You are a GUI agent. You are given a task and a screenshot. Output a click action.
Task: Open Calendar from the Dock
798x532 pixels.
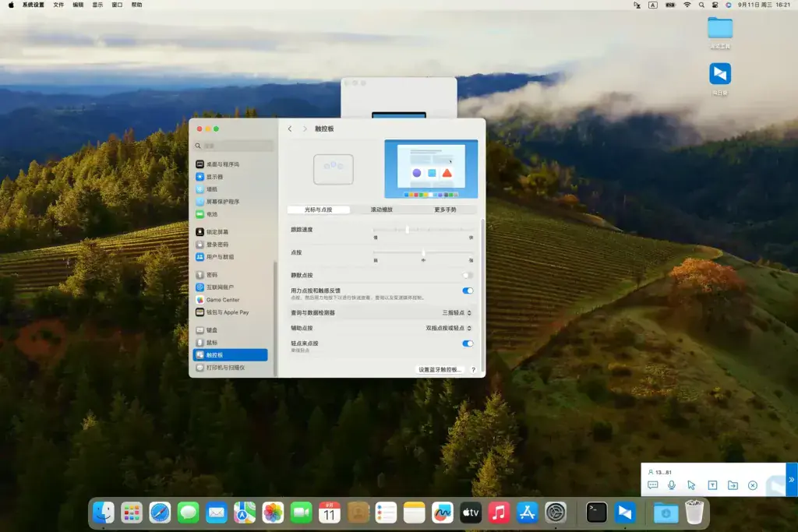click(x=330, y=513)
